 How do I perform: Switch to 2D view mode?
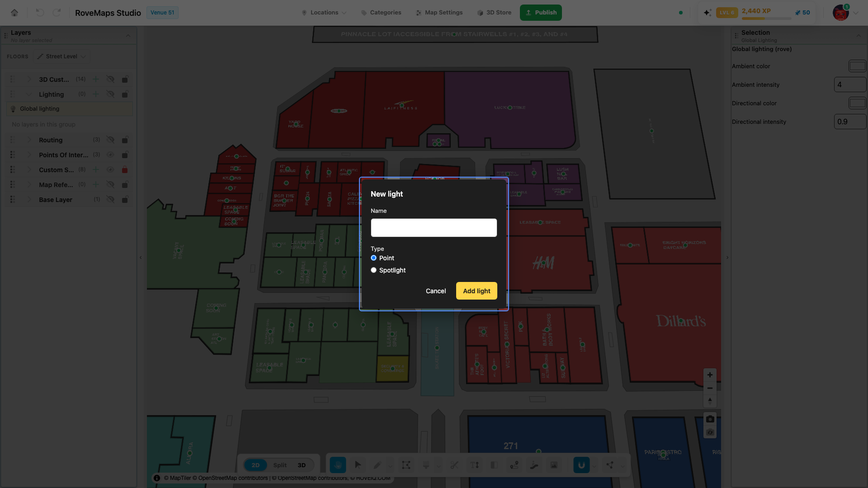coord(255,465)
